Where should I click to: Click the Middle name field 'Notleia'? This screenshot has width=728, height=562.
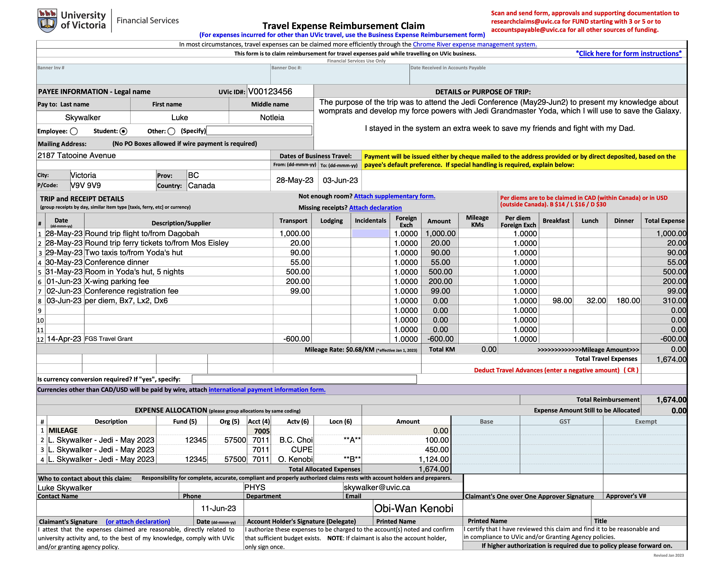pyautogui.click(x=272, y=117)
